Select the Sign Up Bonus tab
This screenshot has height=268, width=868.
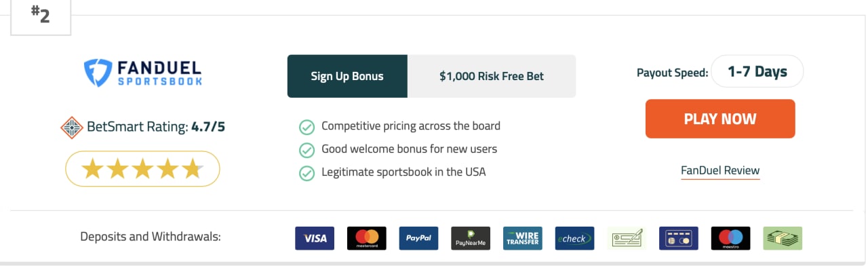coord(347,76)
